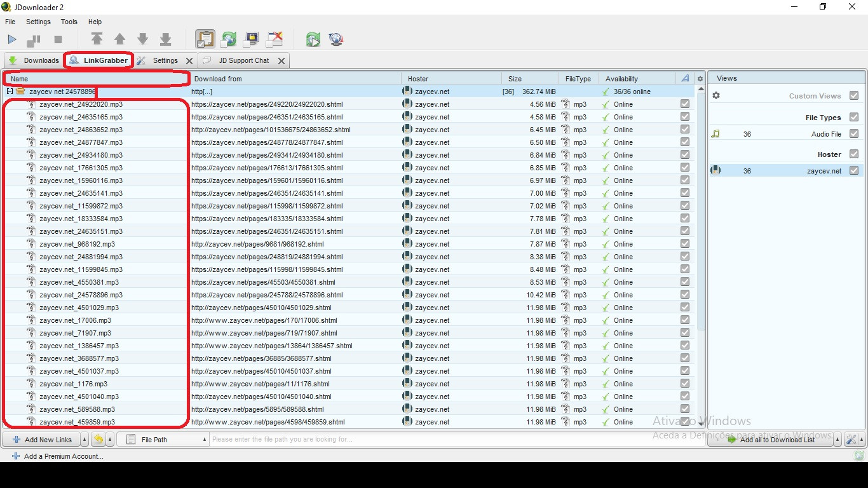Sort by the Download from column header
Screen dimensions: 868x488
[x=295, y=79]
